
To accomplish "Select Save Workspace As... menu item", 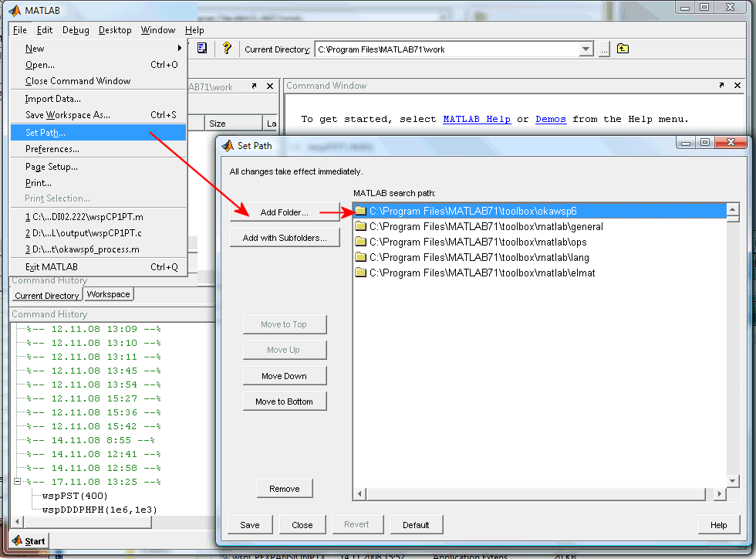I will tap(99, 115).
